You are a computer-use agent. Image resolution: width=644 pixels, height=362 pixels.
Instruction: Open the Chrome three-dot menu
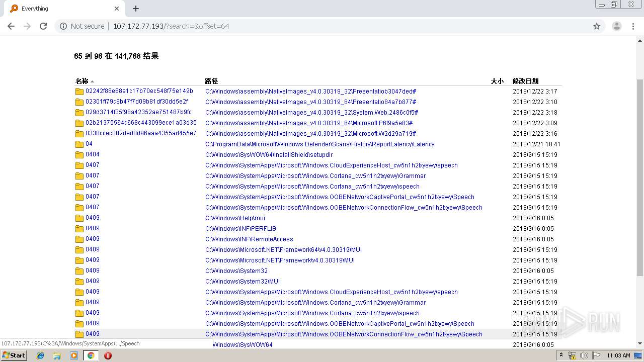point(633,26)
